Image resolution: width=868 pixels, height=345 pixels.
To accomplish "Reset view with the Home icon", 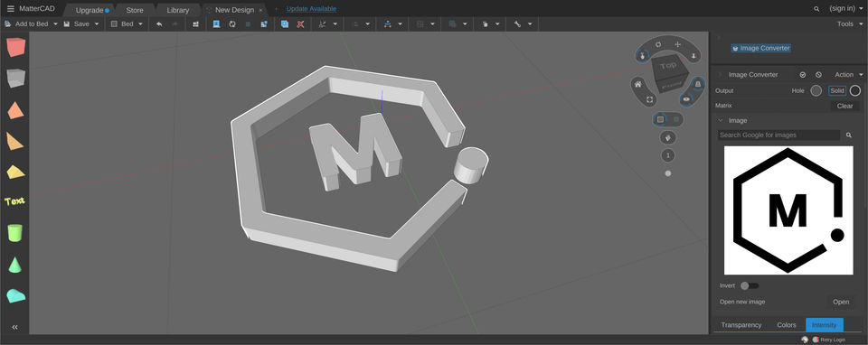I will [637, 85].
